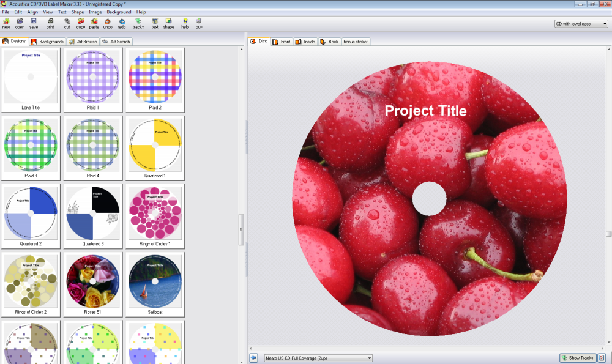Select the text tool in toolbar
The width and height of the screenshot is (612, 364).
tap(155, 23)
